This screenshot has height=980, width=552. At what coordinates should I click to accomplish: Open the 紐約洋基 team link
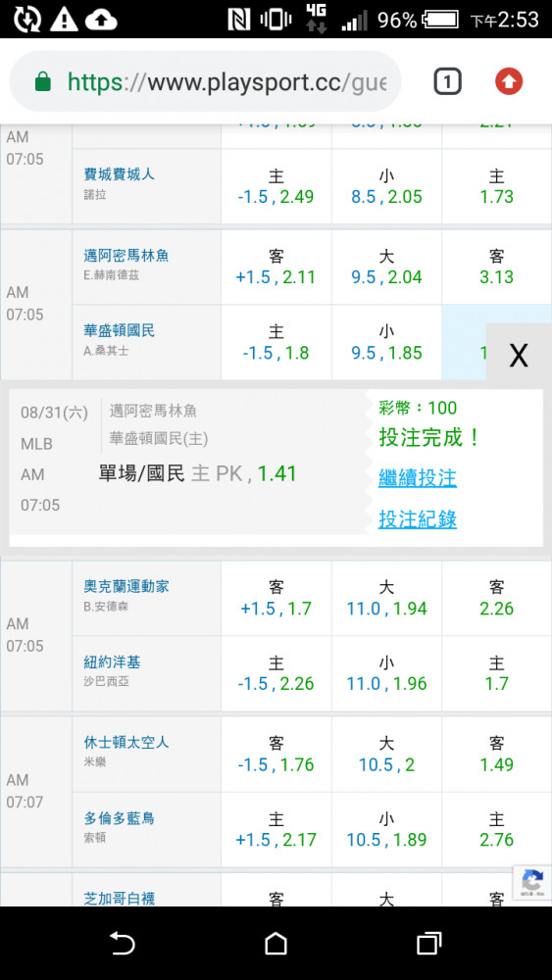(112, 661)
